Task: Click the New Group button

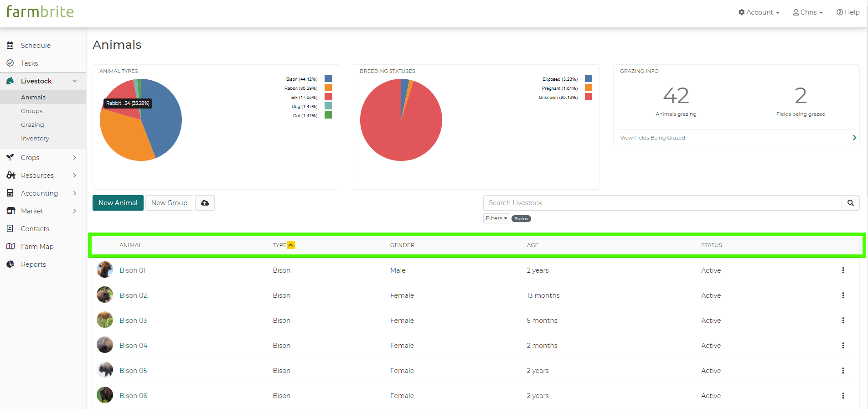Action: click(169, 203)
